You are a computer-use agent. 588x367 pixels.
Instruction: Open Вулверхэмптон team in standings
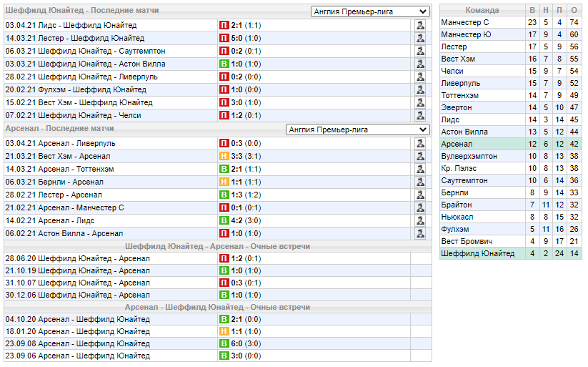[x=469, y=156]
